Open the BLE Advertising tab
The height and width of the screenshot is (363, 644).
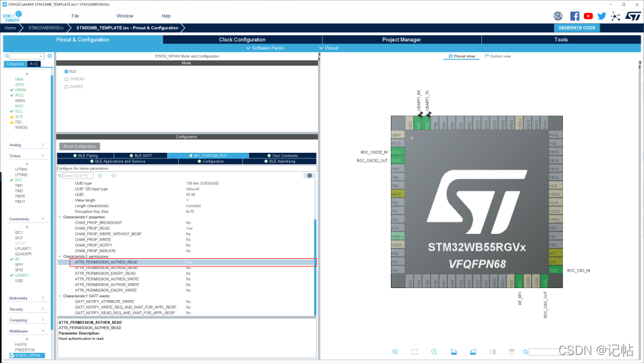point(279,161)
